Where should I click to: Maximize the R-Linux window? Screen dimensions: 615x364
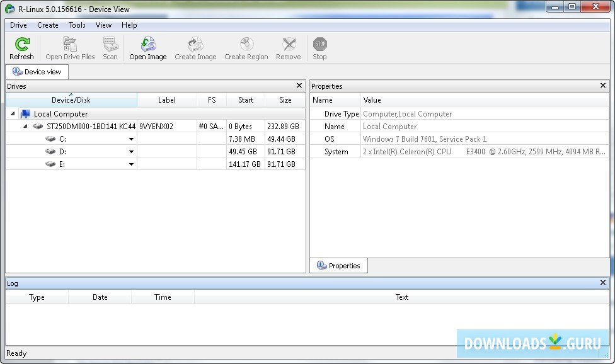tap(572, 7)
